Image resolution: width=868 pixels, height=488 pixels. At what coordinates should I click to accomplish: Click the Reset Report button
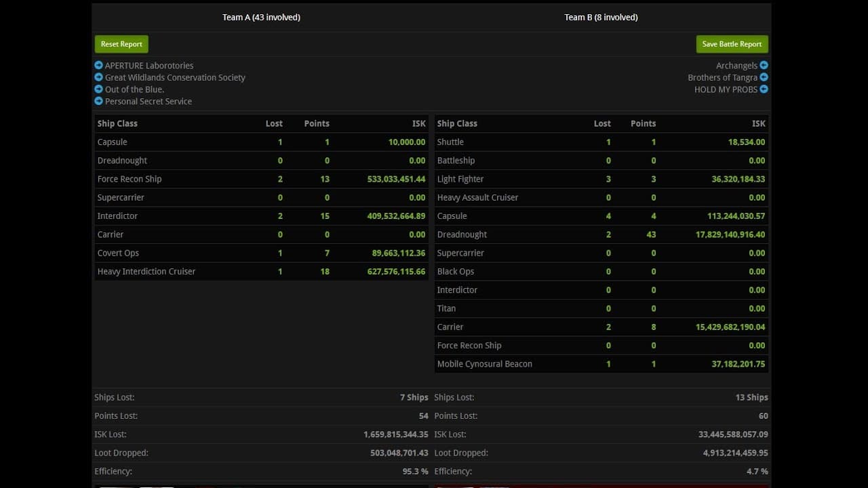[121, 44]
